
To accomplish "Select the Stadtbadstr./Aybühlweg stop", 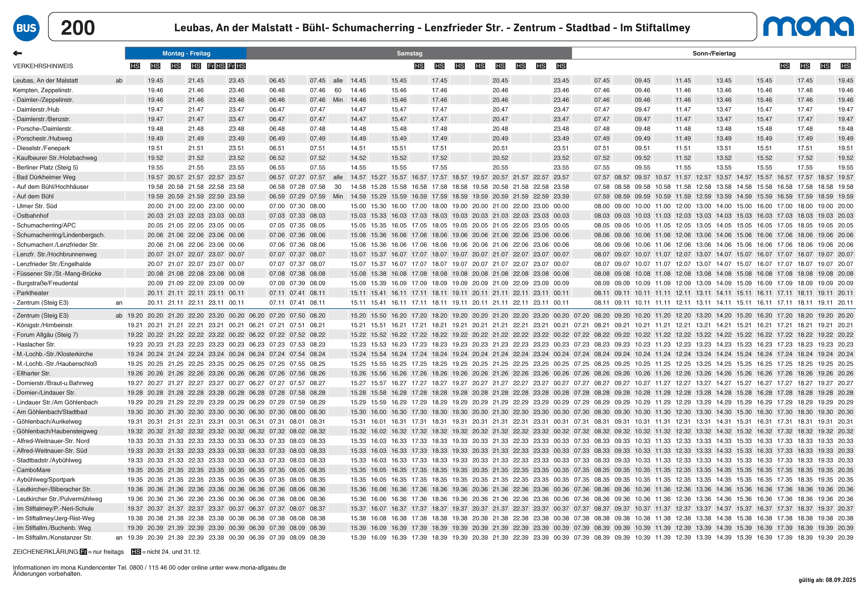I will 47,461.
